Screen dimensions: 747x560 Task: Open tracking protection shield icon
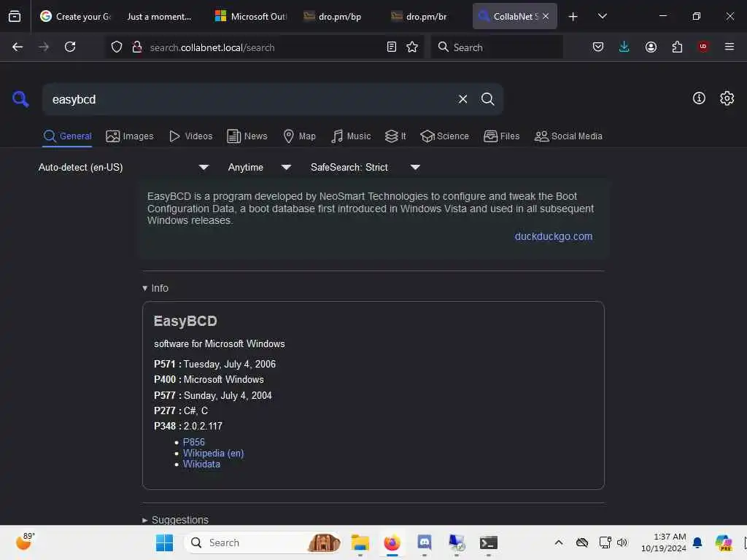tap(117, 47)
